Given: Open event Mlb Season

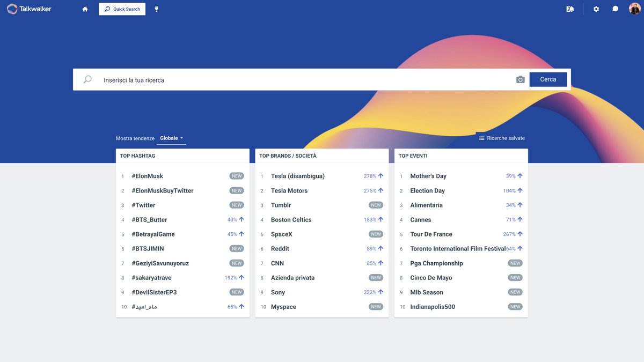Looking at the screenshot, I should [427, 292].
